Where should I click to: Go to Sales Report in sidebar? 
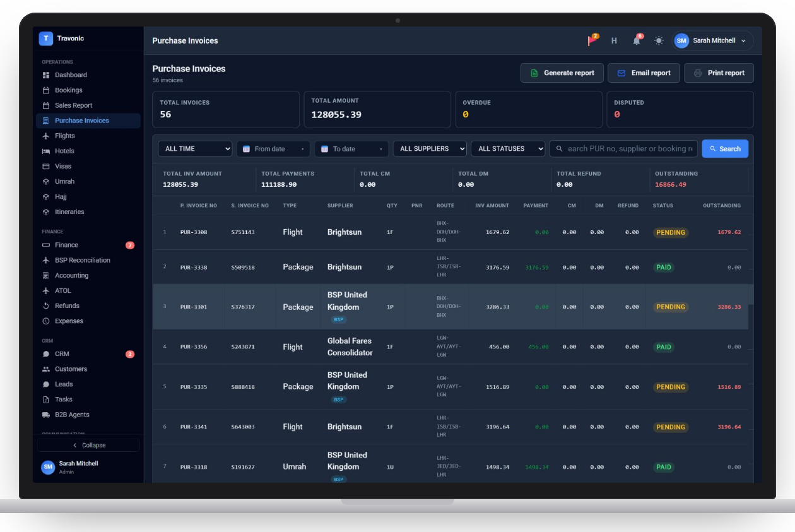88,105
